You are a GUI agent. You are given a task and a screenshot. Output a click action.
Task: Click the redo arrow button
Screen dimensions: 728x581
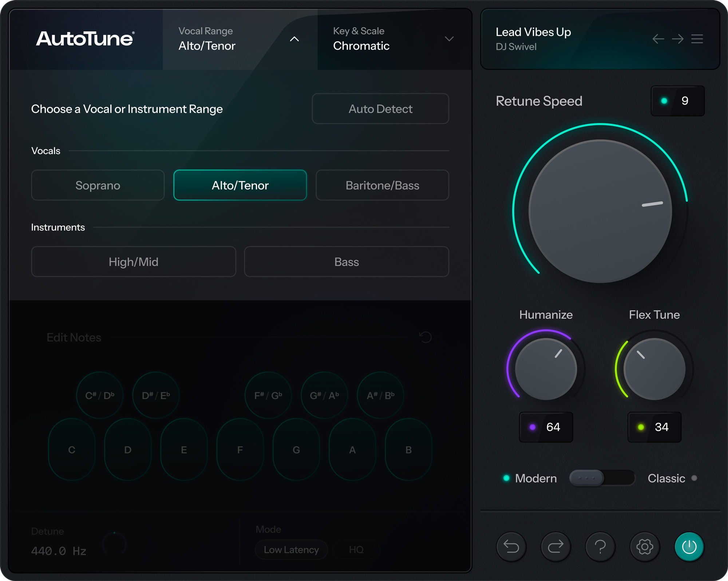[555, 546]
